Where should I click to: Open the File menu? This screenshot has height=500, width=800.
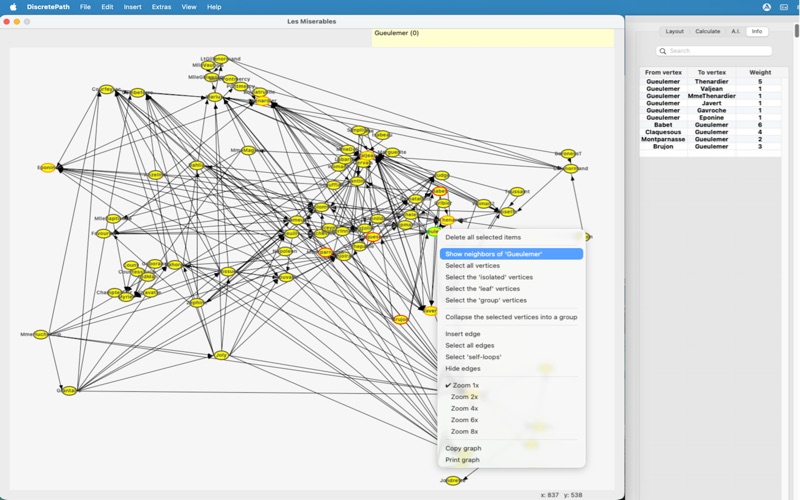pyautogui.click(x=85, y=7)
